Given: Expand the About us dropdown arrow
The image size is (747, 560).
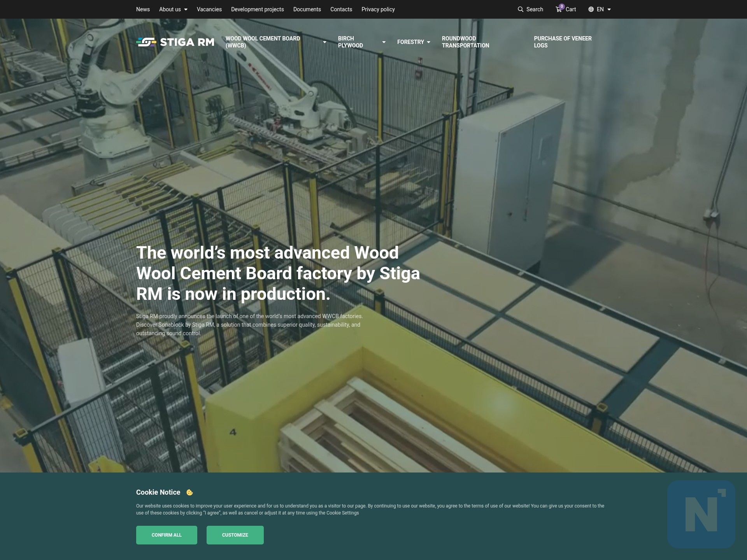Looking at the screenshot, I should coord(186,9).
